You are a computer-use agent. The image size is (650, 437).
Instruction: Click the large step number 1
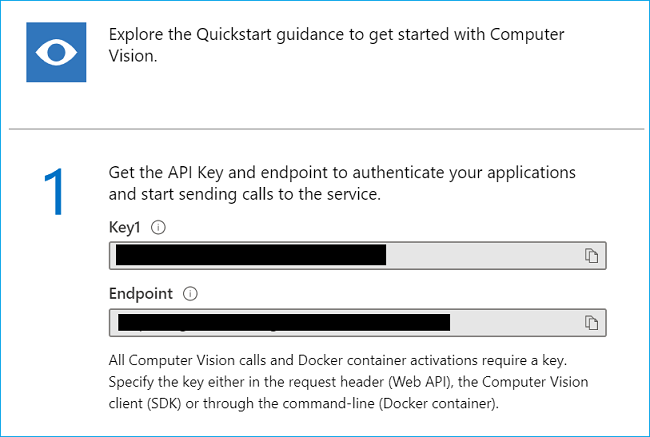pyautogui.click(x=55, y=192)
